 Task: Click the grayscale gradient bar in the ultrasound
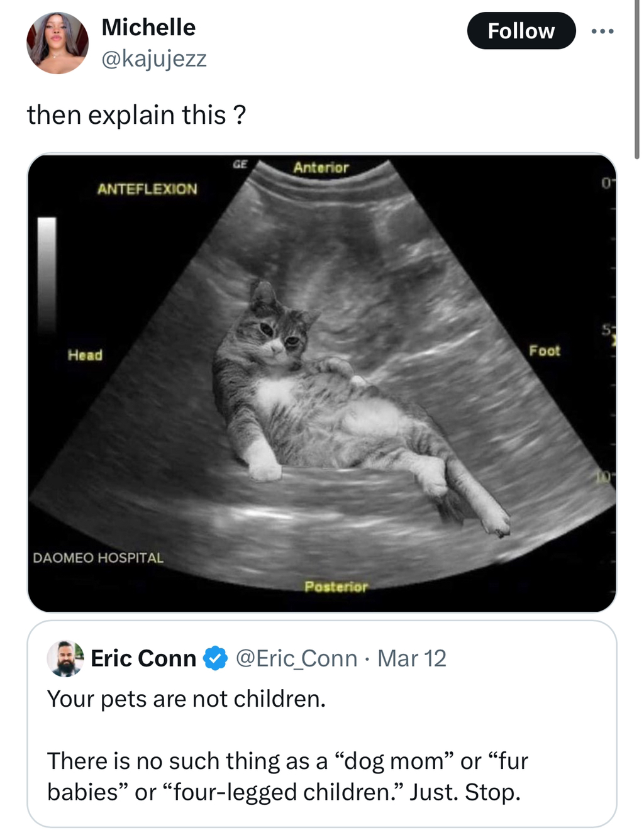click(x=47, y=274)
